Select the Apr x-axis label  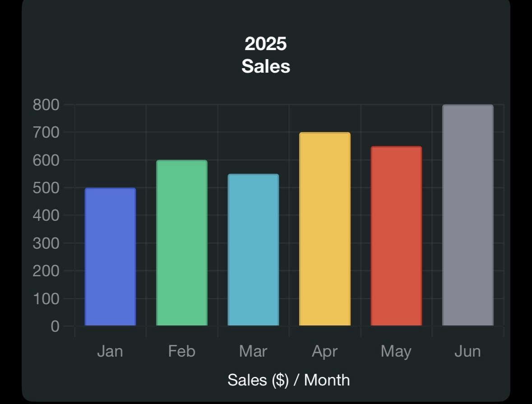[x=325, y=351]
